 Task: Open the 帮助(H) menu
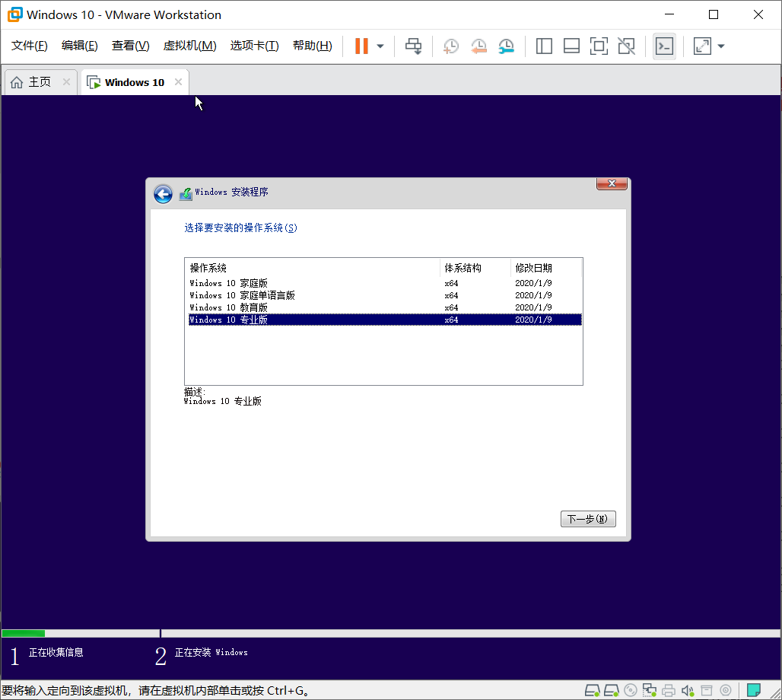point(313,46)
